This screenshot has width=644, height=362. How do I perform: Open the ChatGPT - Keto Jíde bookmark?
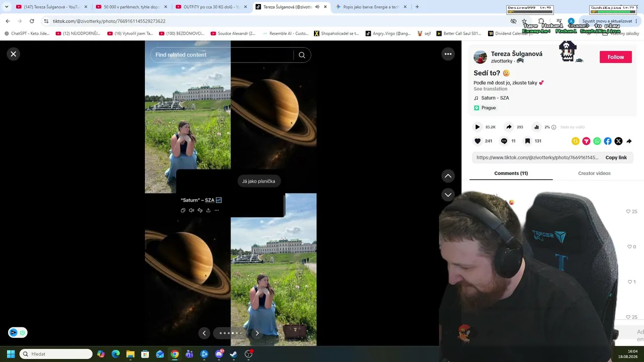point(27,34)
